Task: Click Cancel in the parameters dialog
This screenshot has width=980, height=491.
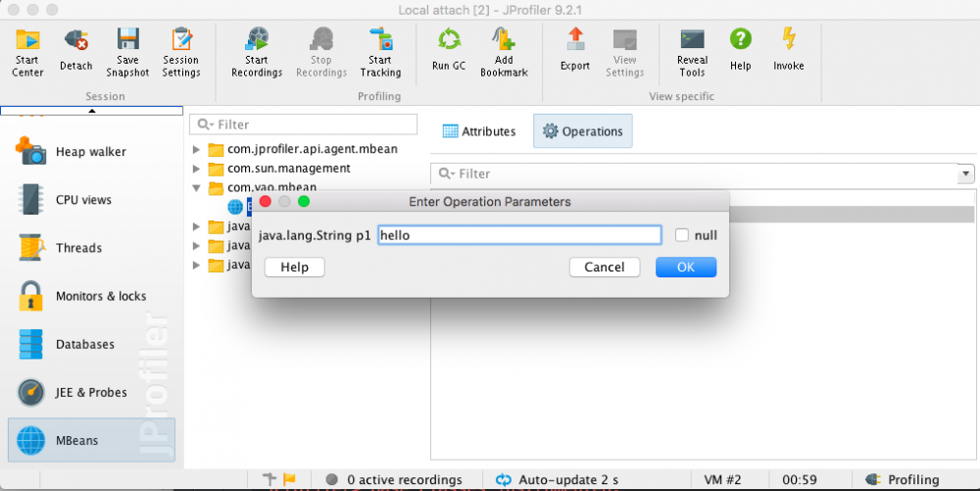Action: tap(605, 267)
